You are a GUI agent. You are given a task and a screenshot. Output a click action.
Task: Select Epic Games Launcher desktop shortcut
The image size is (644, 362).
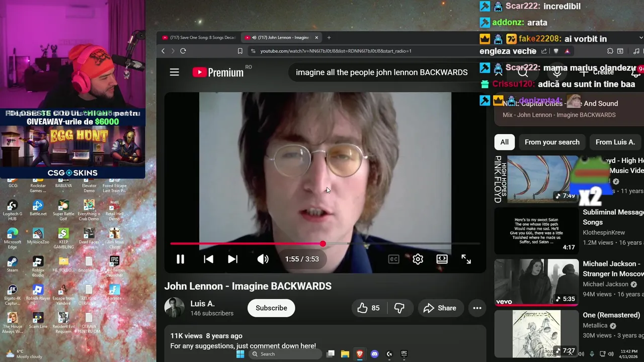tap(114, 267)
